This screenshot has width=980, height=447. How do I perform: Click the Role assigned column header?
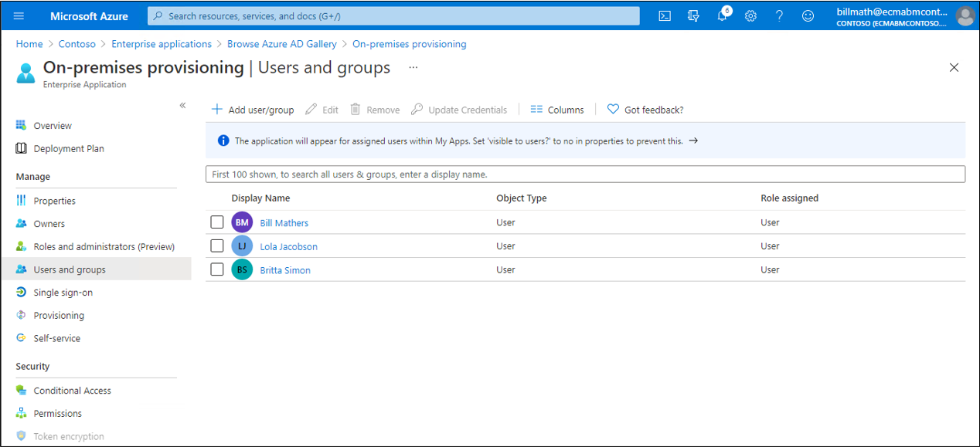[x=789, y=198]
